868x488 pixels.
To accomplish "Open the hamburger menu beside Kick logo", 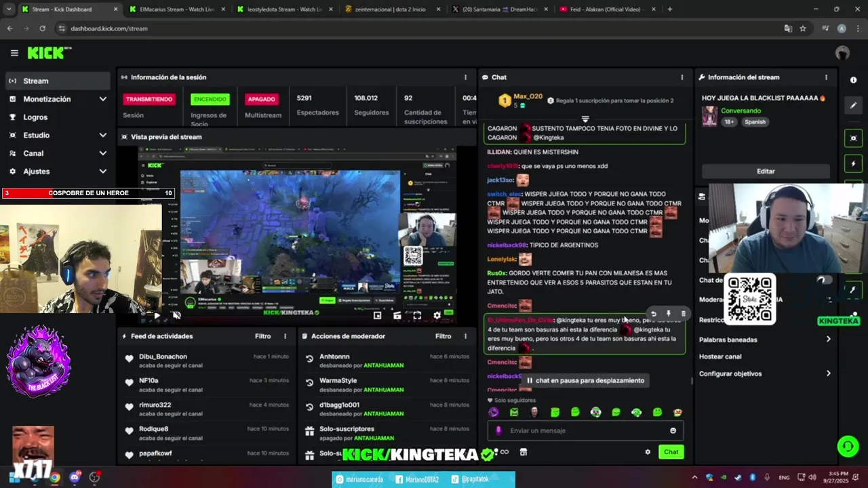I will (x=14, y=53).
